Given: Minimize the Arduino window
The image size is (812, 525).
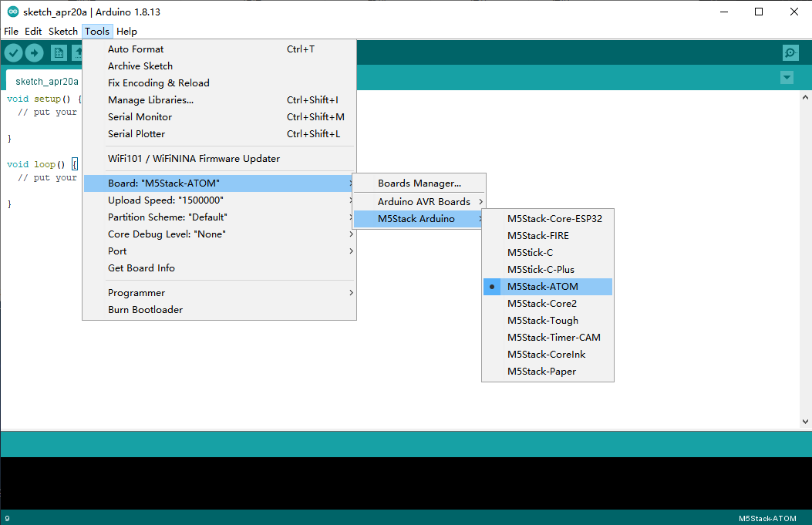Looking at the screenshot, I should [724, 12].
